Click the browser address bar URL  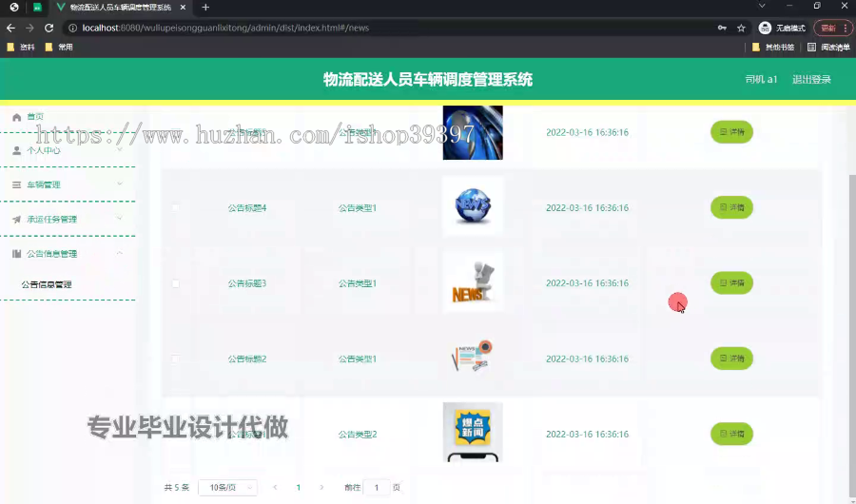[x=225, y=28]
